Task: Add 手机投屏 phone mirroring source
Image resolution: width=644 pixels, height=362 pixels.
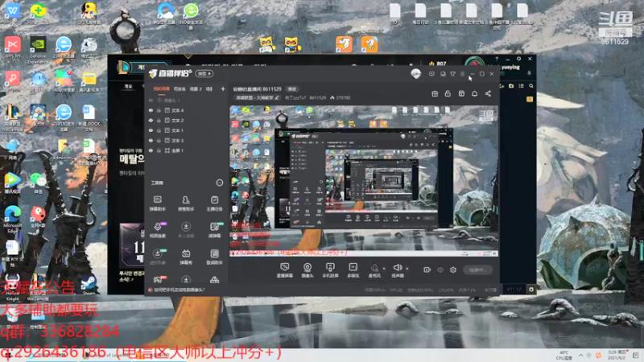Action: 330,270
